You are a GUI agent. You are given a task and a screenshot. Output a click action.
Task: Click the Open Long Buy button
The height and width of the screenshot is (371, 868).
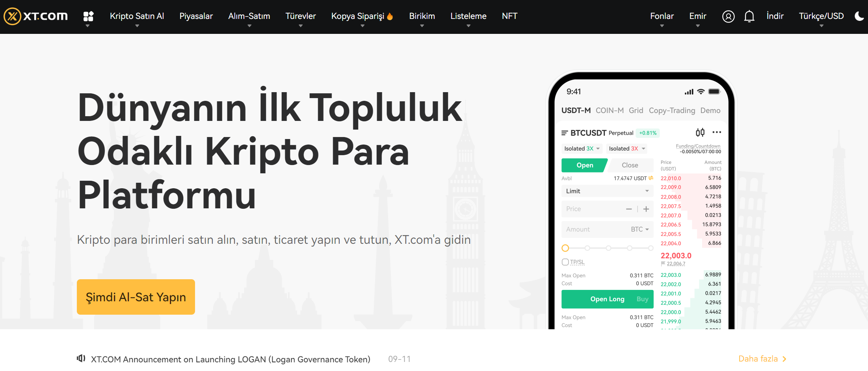click(607, 299)
